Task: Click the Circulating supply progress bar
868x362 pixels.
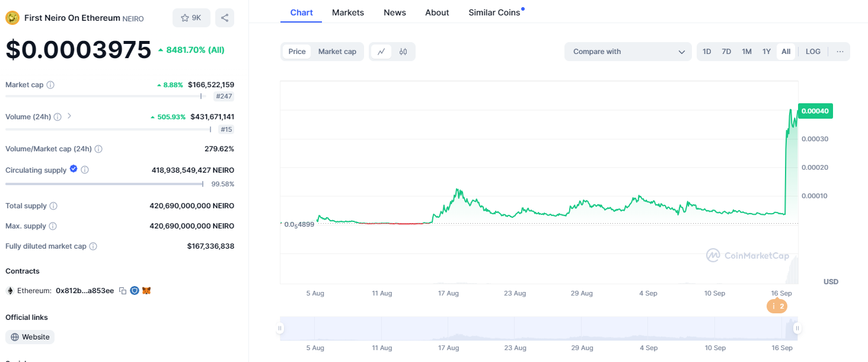Action: (104, 184)
